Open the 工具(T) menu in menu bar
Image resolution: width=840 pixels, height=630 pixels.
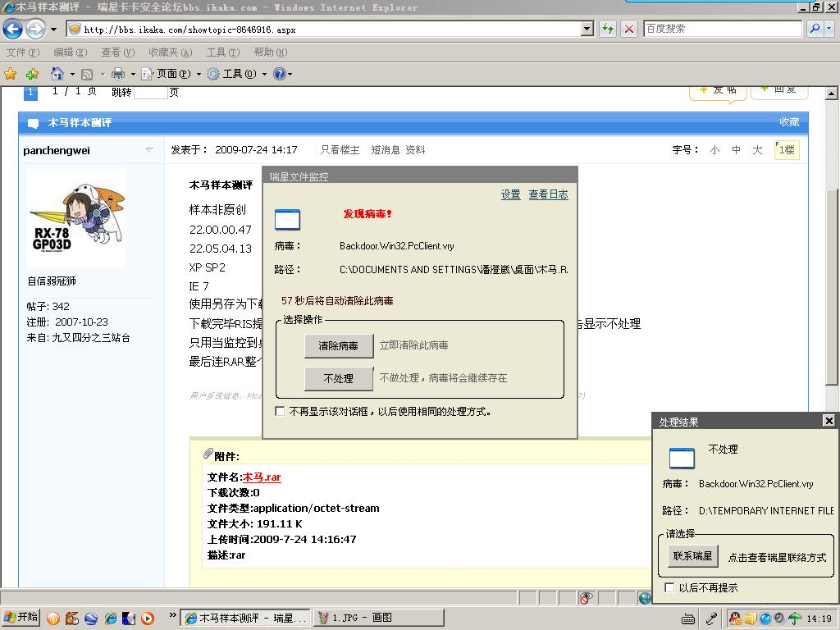pos(223,52)
